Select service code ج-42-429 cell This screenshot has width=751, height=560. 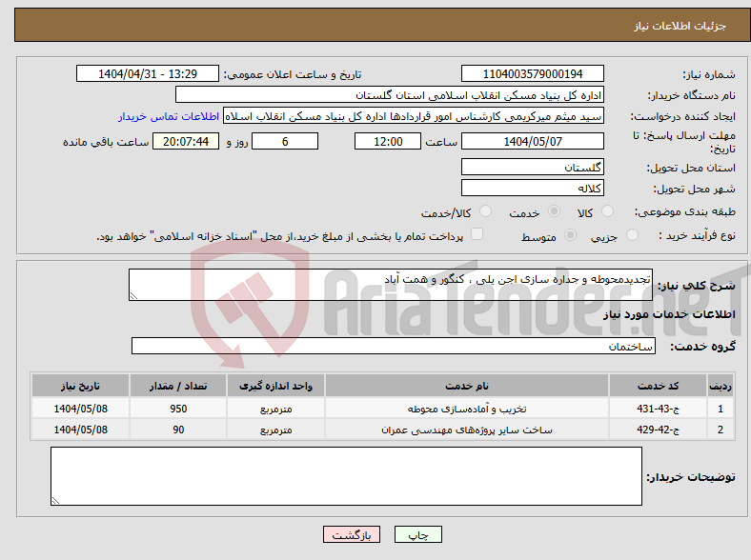659,430
